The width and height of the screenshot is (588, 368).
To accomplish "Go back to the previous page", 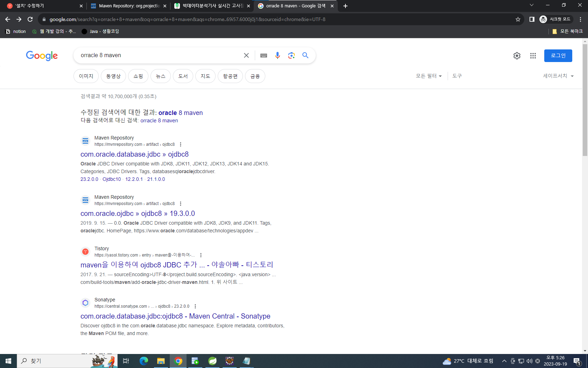I will coord(8,19).
